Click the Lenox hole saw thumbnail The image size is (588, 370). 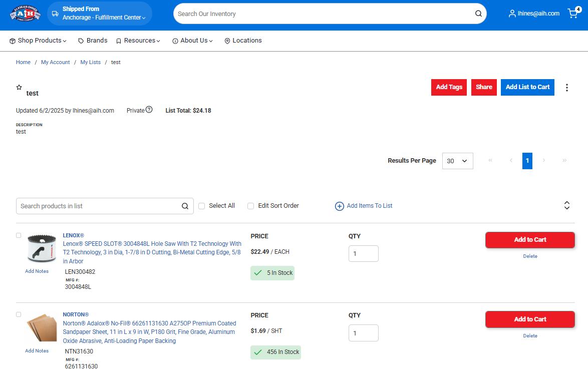(x=42, y=248)
